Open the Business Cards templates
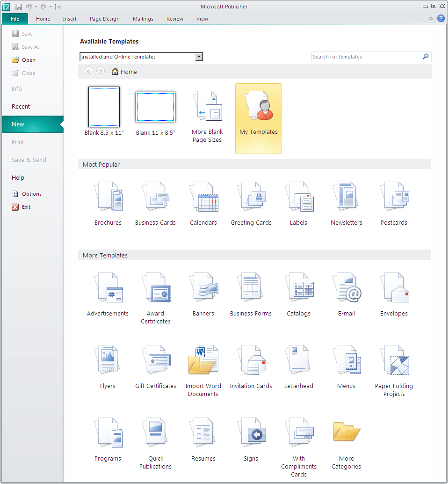 click(x=155, y=204)
